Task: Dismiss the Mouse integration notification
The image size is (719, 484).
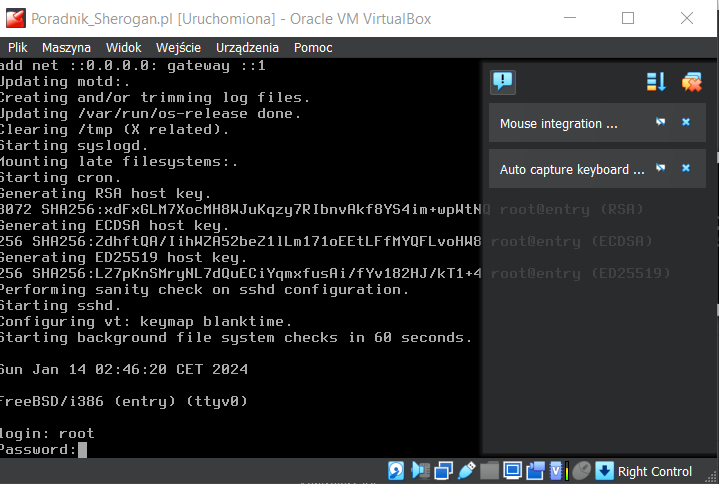Action: (686, 122)
